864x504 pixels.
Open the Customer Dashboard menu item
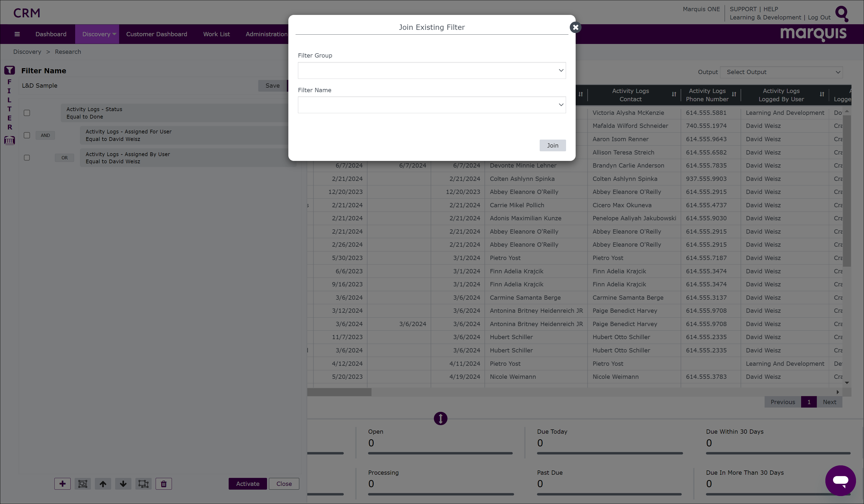(x=157, y=34)
